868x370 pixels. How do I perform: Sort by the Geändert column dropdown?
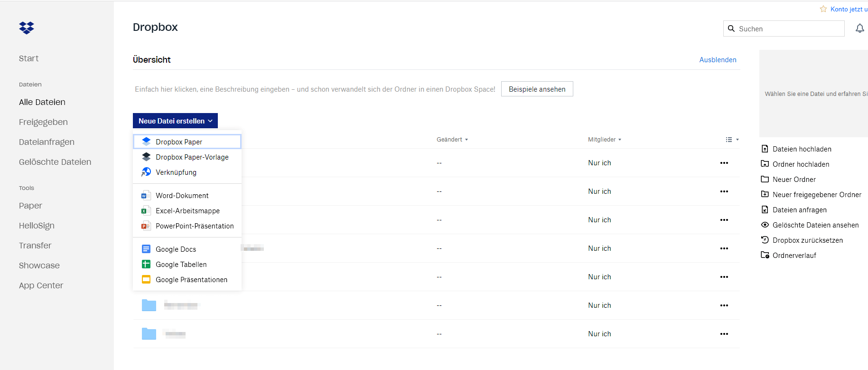[x=452, y=139]
